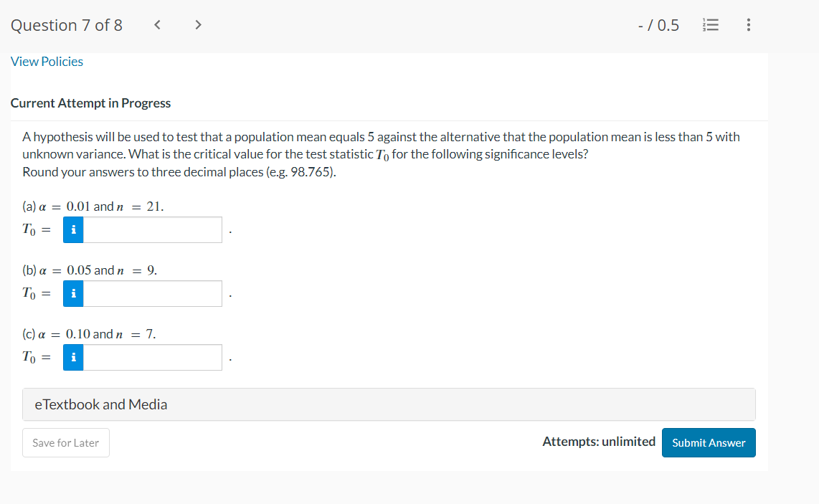Viewport: 819px width, 504px height.
Task: Click the info icon for part (b)
Action: tap(72, 293)
